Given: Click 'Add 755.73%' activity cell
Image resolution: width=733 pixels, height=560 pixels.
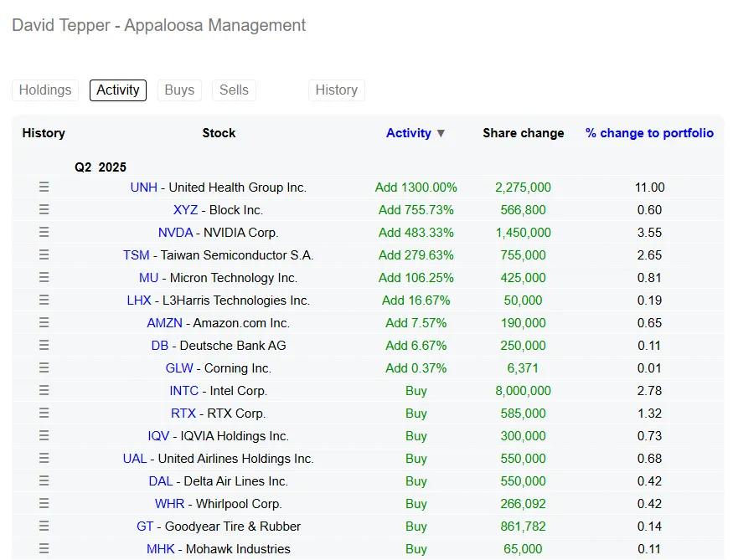Looking at the screenshot, I should 416,210.
